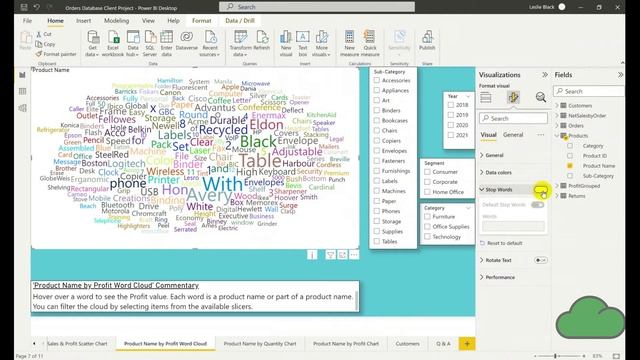Open Transform data
This screenshot has width=640, height=360.
point(240,43)
